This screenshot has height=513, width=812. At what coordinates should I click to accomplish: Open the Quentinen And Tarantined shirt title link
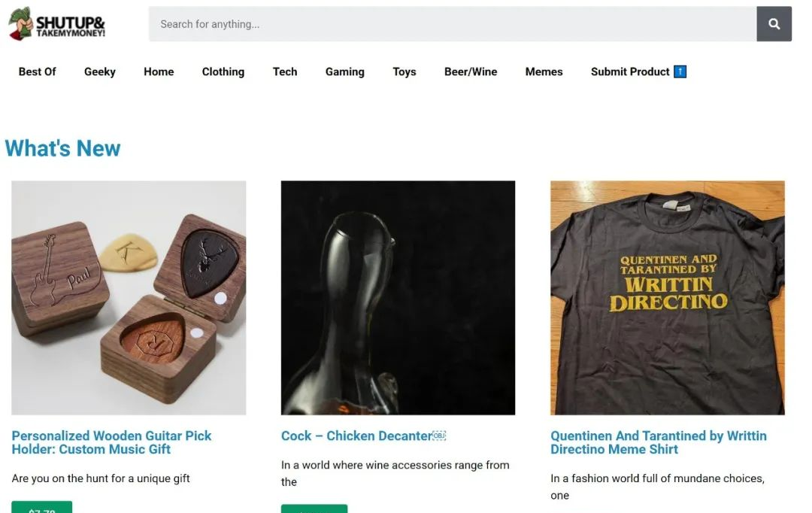[659, 442]
